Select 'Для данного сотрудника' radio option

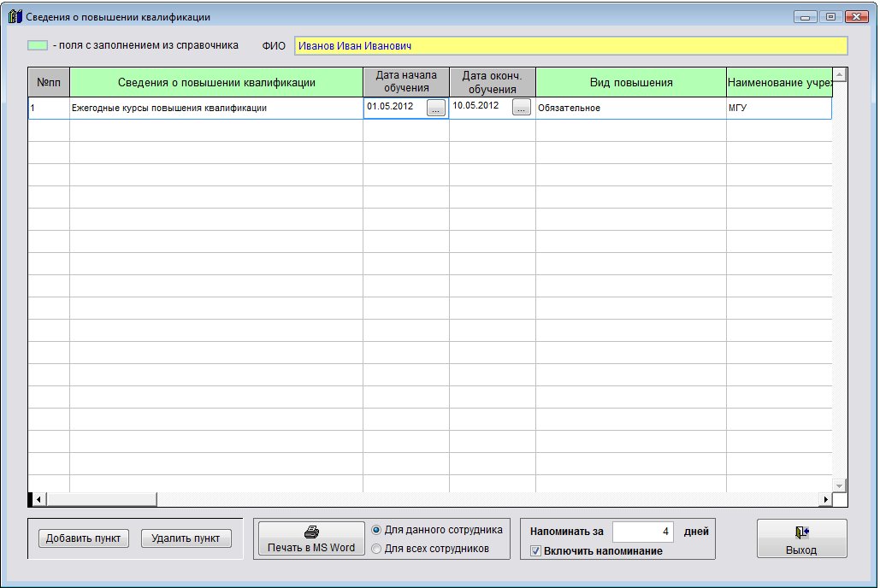[377, 530]
